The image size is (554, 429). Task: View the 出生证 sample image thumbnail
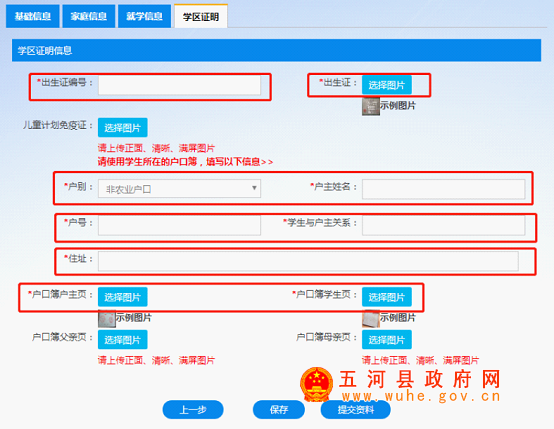tap(371, 106)
